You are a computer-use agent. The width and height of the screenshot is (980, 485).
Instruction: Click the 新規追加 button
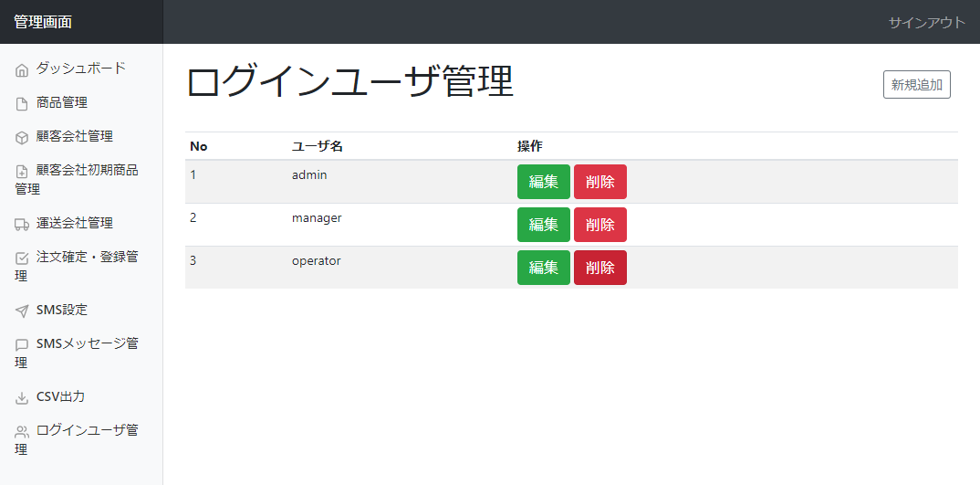[917, 84]
